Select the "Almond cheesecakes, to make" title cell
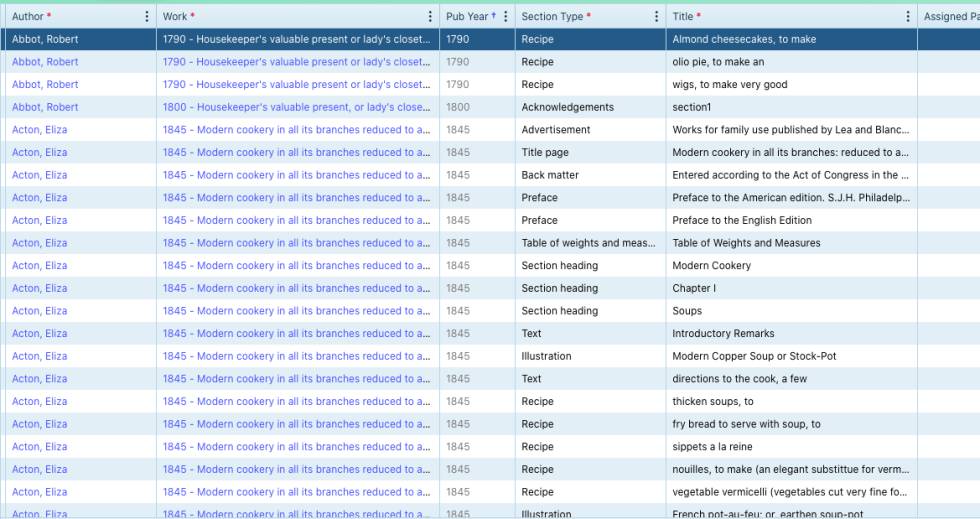This screenshot has height=519, width=980. [x=744, y=40]
